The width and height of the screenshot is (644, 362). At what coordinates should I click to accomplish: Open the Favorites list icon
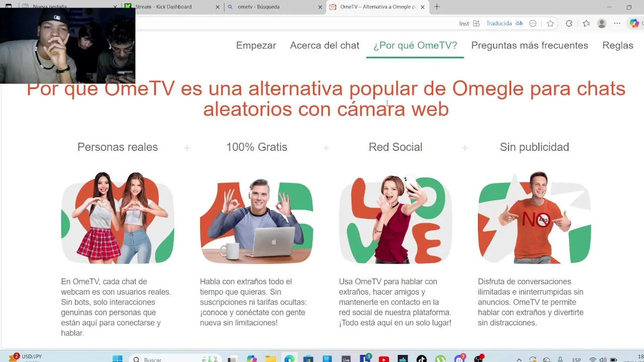[x=586, y=24]
